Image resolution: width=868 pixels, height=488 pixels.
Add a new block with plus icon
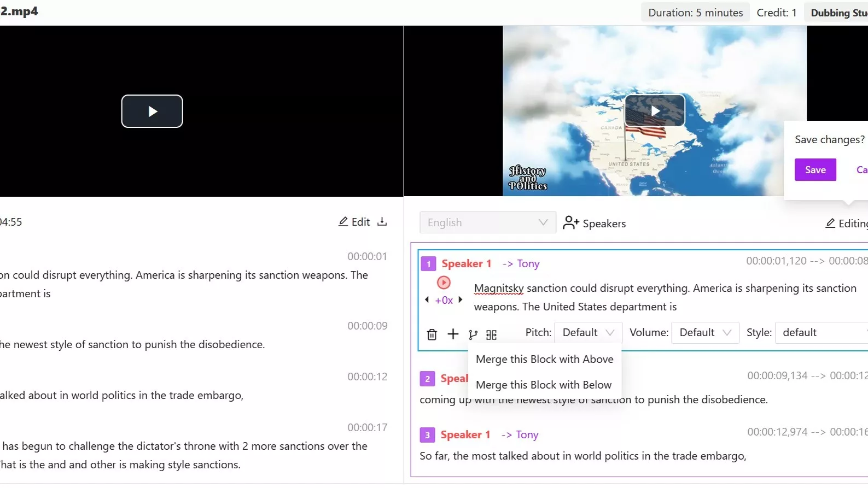tap(453, 334)
